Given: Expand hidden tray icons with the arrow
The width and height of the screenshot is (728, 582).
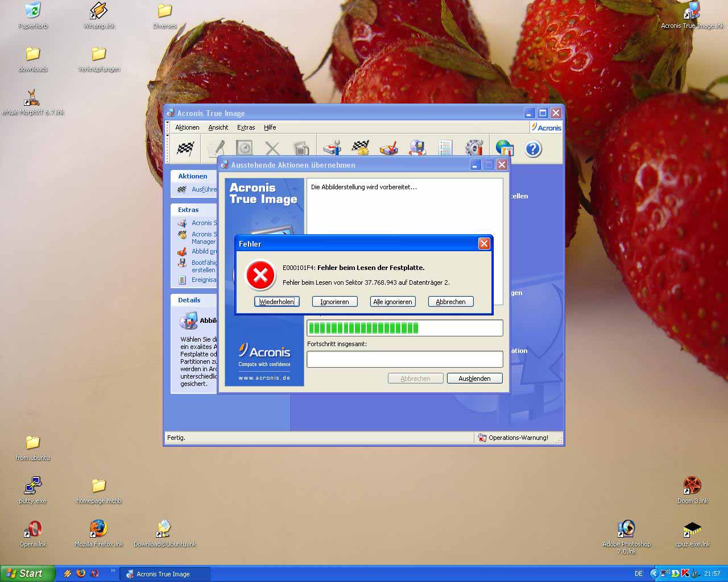Looking at the screenshot, I should (654, 573).
